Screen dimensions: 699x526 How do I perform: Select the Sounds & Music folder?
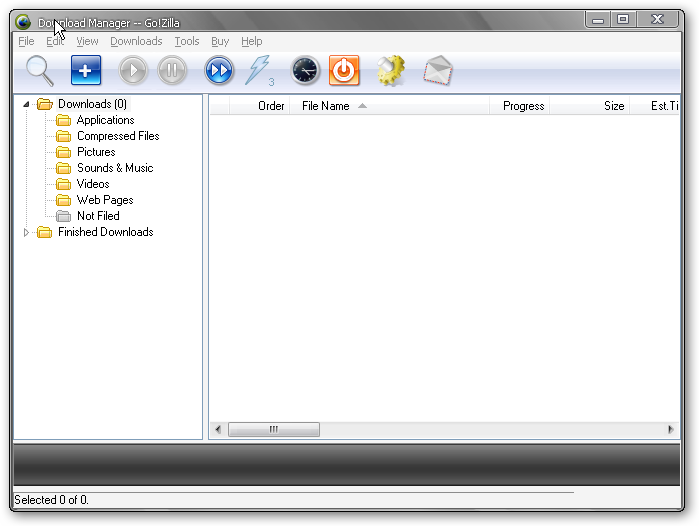[x=115, y=168]
